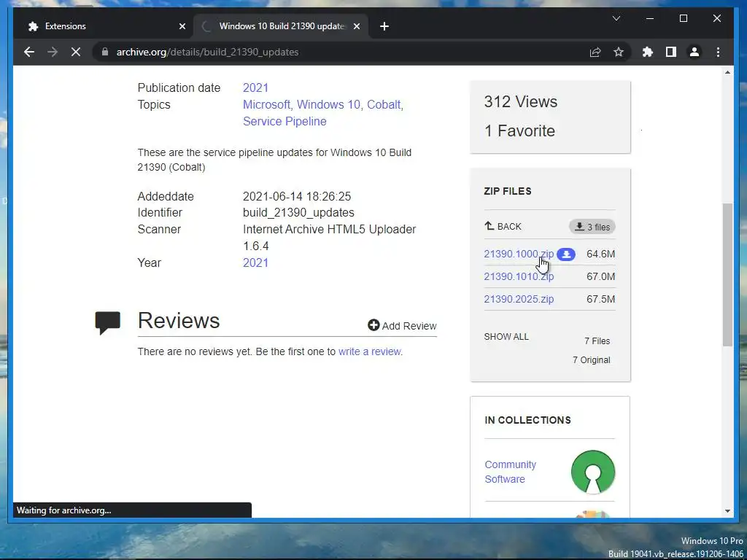747x560 pixels.
Task: Open the Community Software collection link
Action: pos(510,472)
